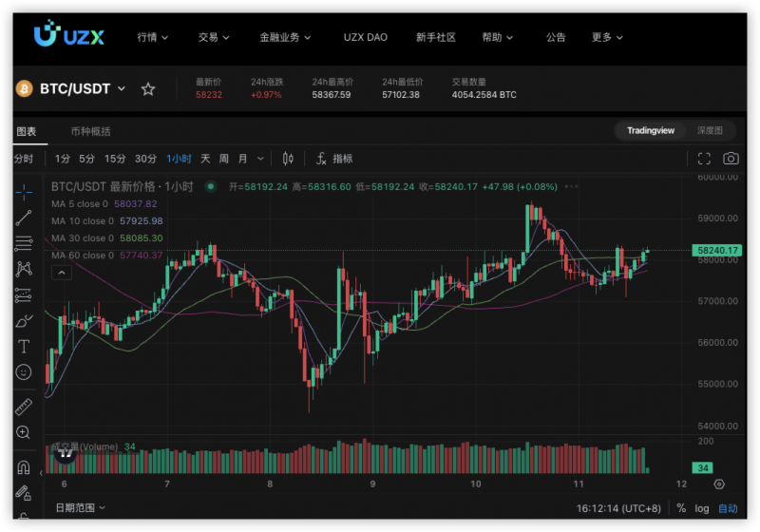Image resolution: width=760 pixels, height=532 pixels.
Task: Toggle the magnet snap mode
Action: pyautogui.click(x=23, y=467)
